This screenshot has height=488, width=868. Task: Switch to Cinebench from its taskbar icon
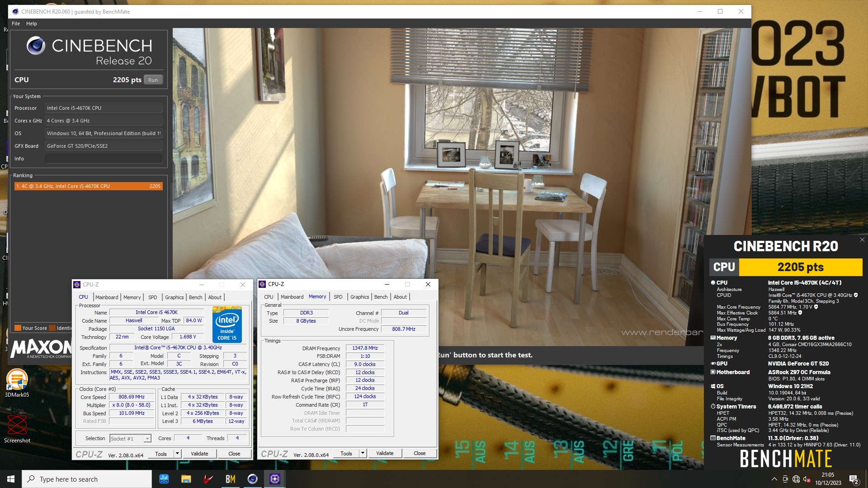(x=253, y=479)
